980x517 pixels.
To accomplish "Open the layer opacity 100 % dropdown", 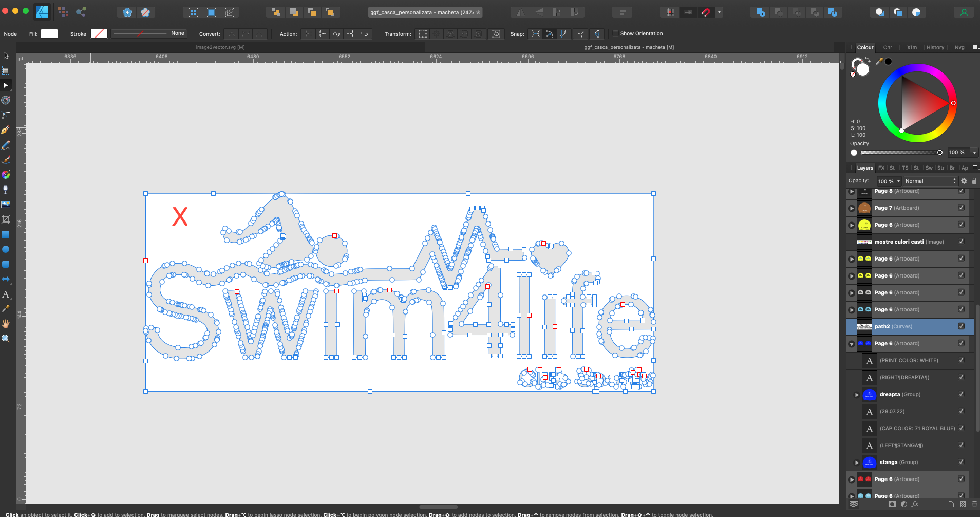I will point(898,181).
